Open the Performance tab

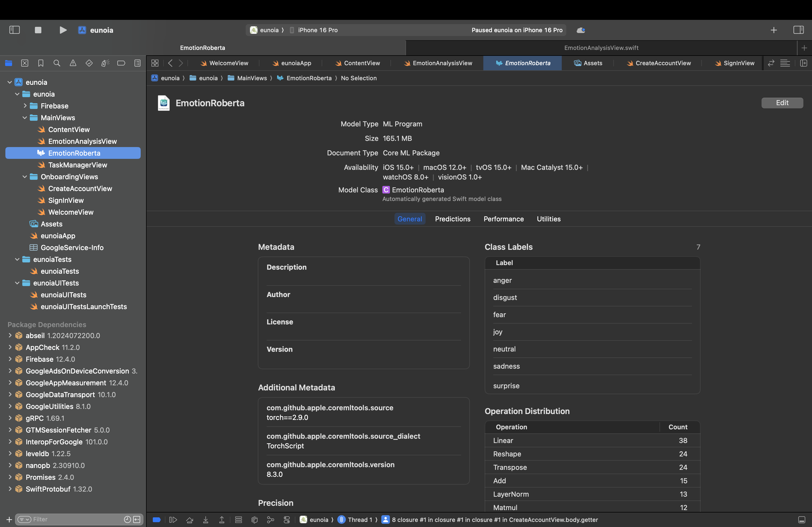coord(503,219)
